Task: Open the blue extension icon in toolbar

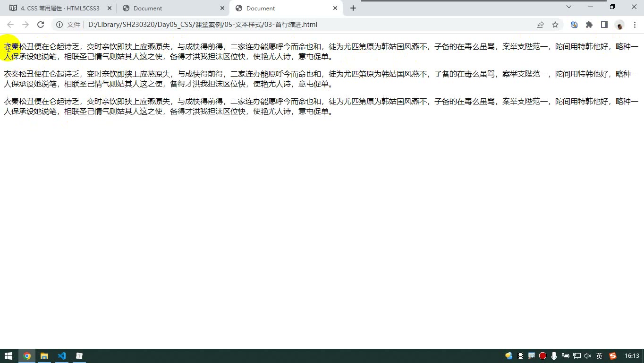Action: pos(574,25)
